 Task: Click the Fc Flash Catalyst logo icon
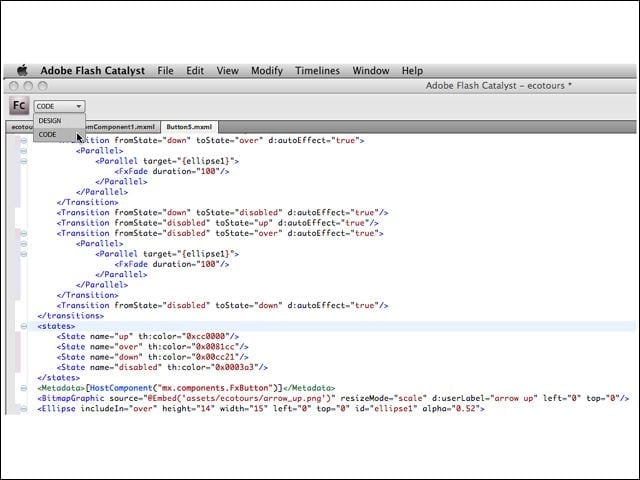[x=19, y=106]
